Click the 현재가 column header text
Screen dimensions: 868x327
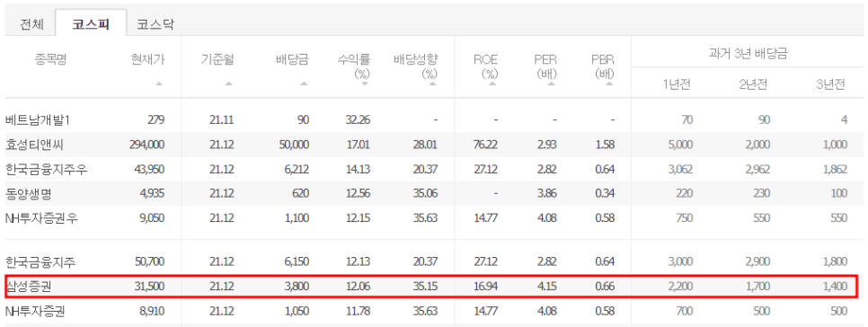tap(147, 60)
